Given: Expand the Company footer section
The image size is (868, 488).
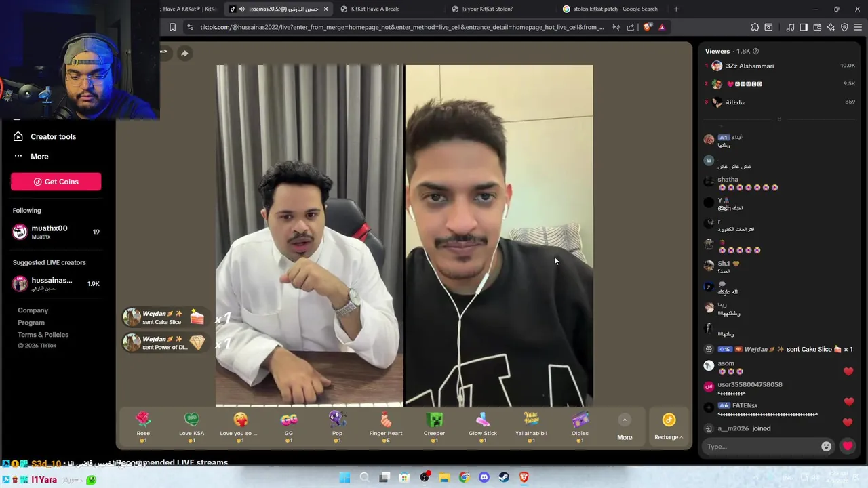Looking at the screenshot, I should (33, 310).
